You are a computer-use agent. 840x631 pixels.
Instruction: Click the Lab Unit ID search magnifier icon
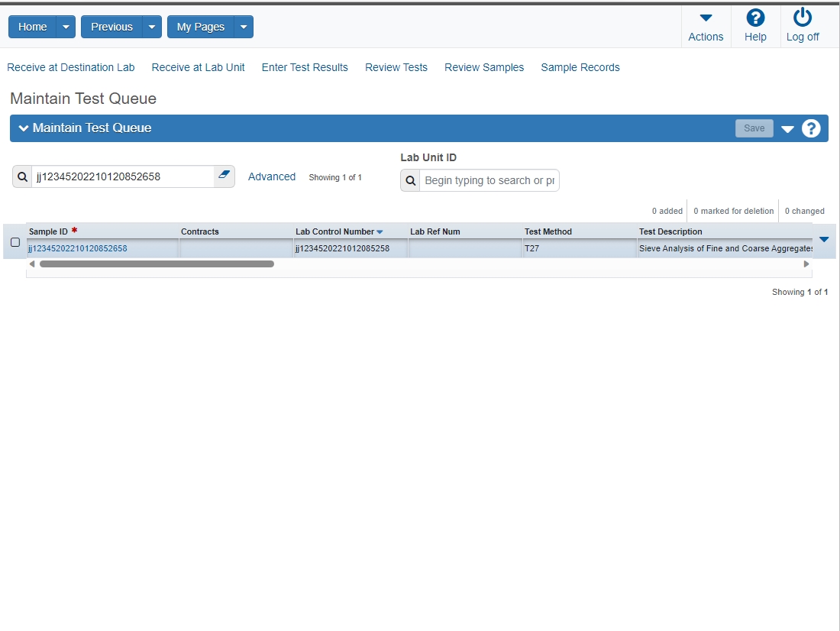click(x=410, y=181)
